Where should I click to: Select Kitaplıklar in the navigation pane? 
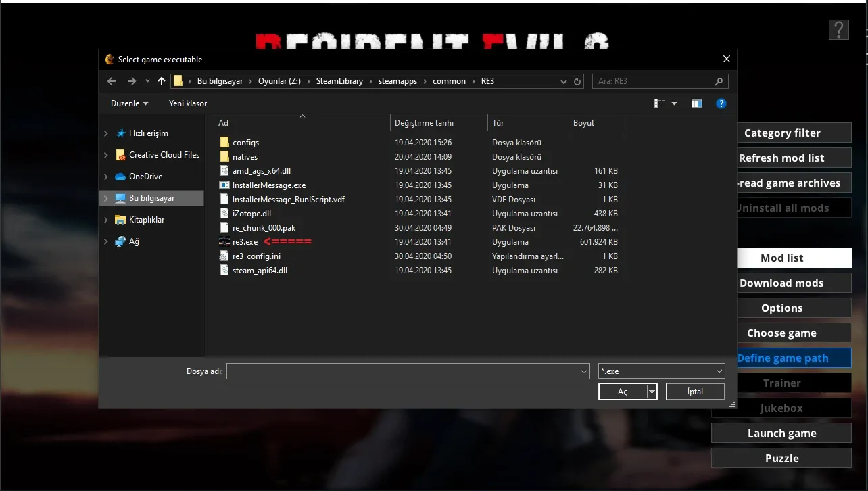(x=147, y=220)
